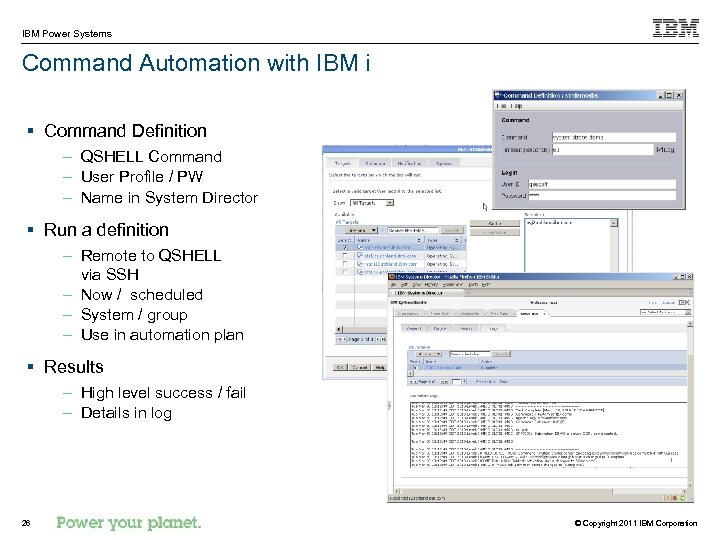The image size is (720, 540).
Task: Click the 'QSHELL Command' bullet text
Action: pyautogui.click(x=151, y=157)
